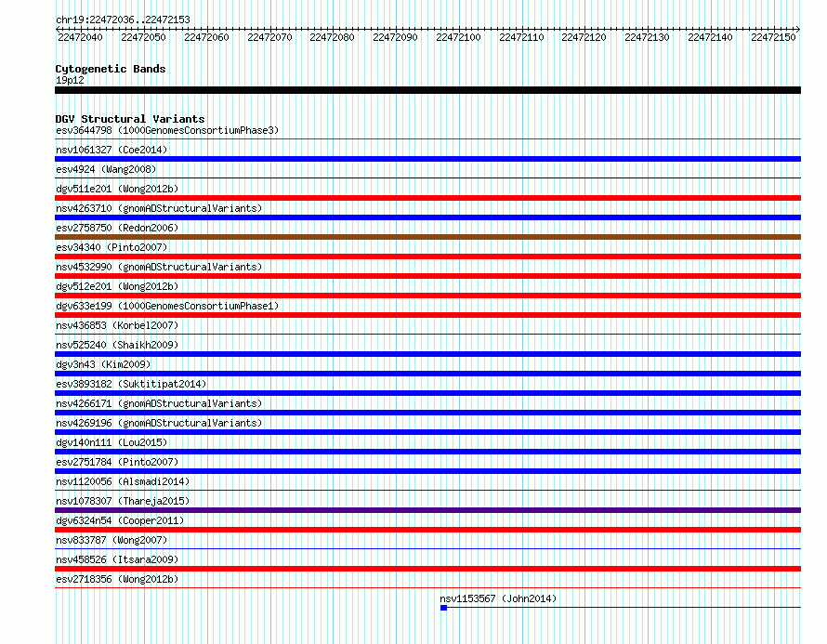This screenshot has width=827, height=644.
Task: Open variant nsv4263710 (gnomADStructuralVariants)
Action: pos(159,208)
